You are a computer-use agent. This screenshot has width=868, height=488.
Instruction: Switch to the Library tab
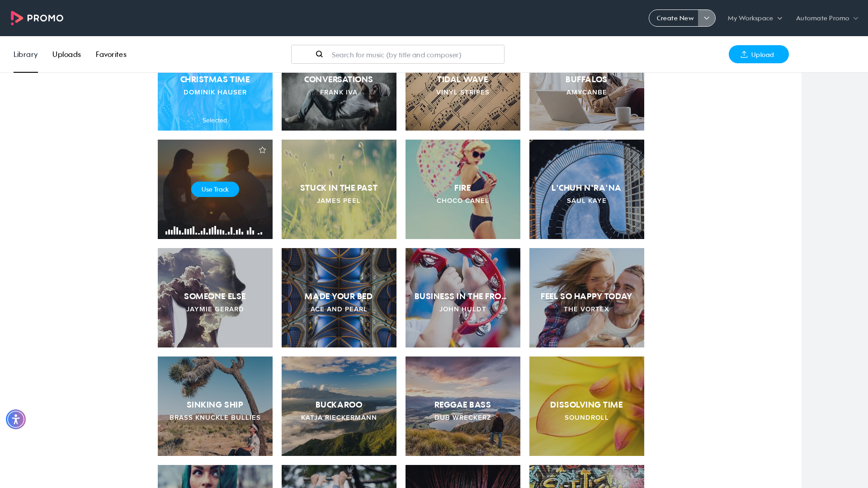(x=25, y=54)
